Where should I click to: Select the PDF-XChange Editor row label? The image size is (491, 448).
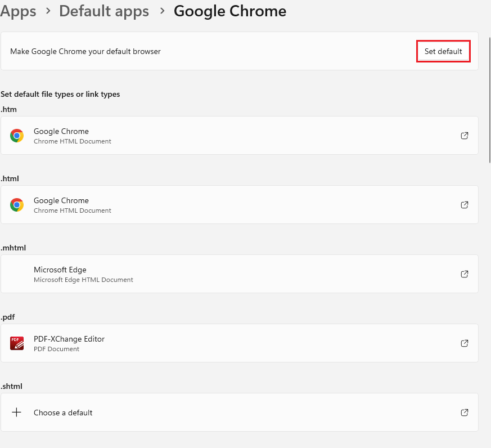pyautogui.click(x=69, y=339)
